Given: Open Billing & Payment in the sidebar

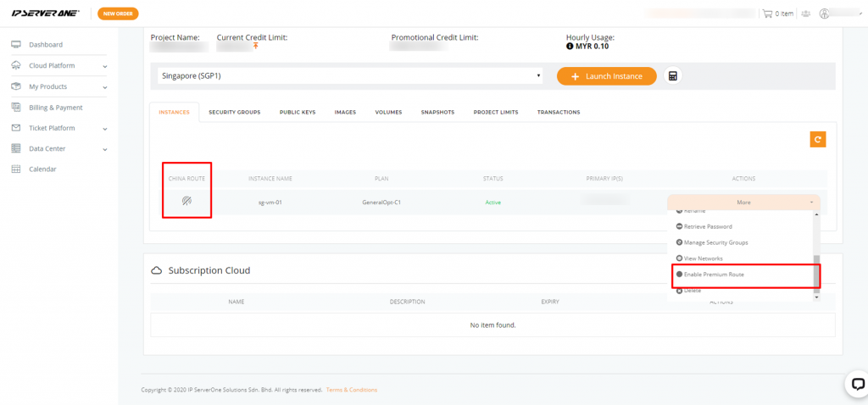Looking at the screenshot, I should click(x=56, y=108).
